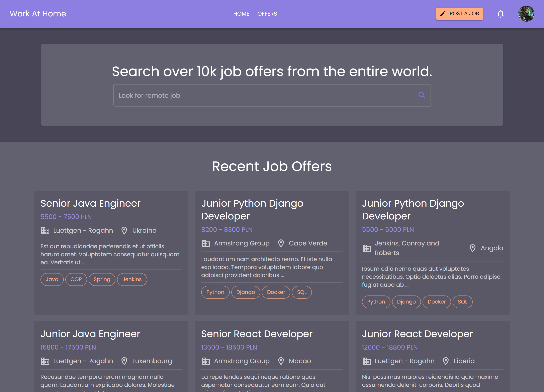The width and height of the screenshot is (544, 392).
Task: Open the Junior Java Engineer offer title
Action: coord(90,334)
